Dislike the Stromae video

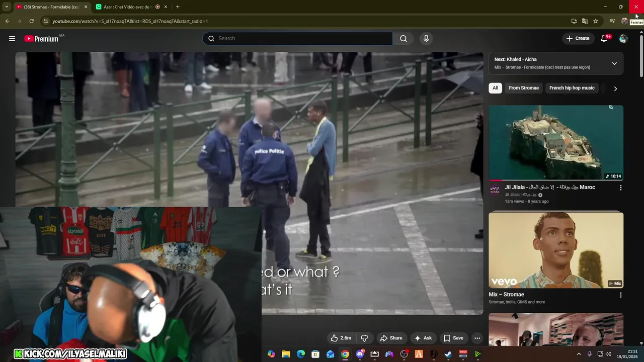tap(365, 338)
